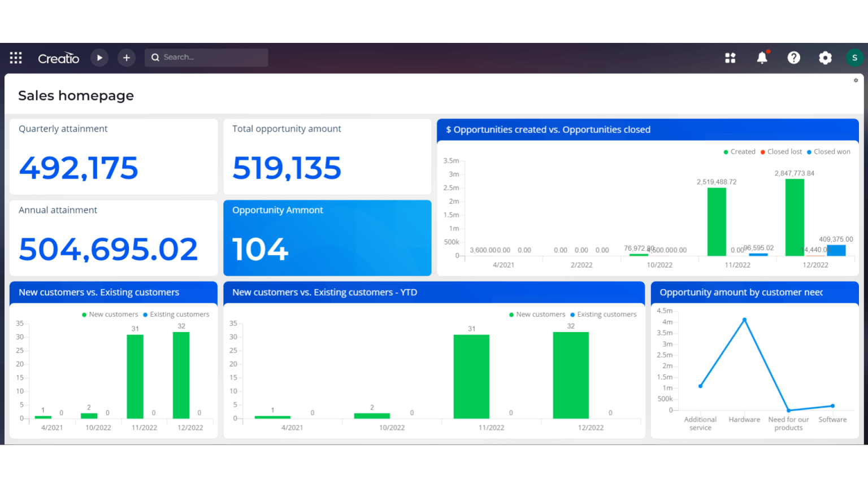Click the Hardware peak on the line chart
The width and height of the screenshot is (868, 488).
point(744,319)
